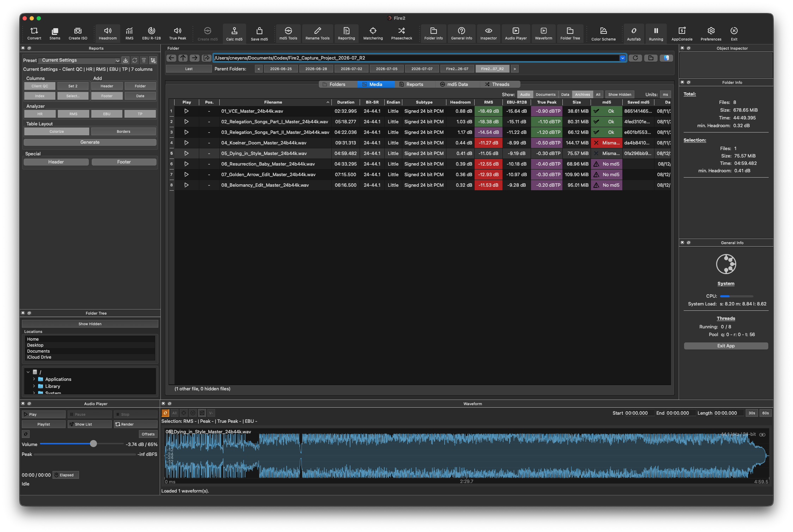The image size is (793, 532).
Task: Sort by the Filename column header
Action: coord(275,102)
